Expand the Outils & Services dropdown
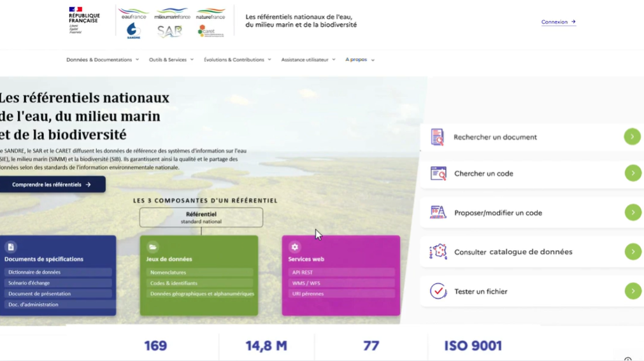 [x=171, y=60]
